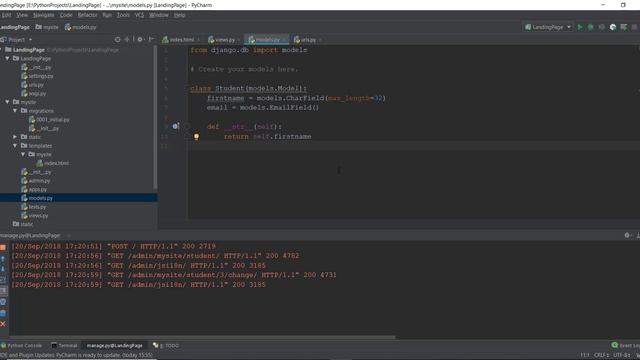Viewport: 640px width, 360px height.
Task: Fold the __str__ method in gutter
Action: 187,127
